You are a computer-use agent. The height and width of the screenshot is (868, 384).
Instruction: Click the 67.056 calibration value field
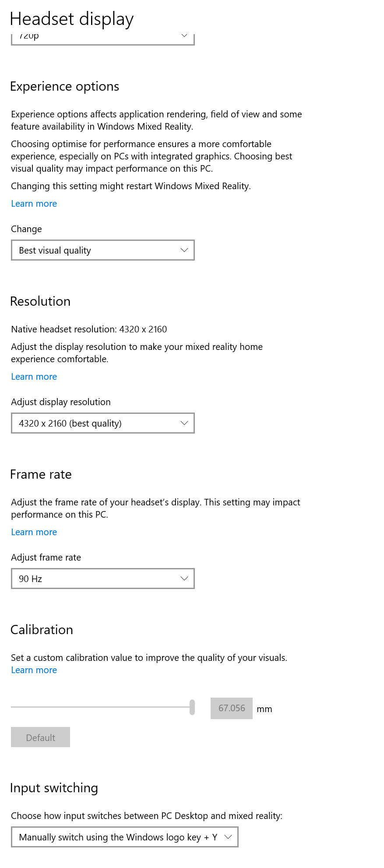coord(232,708)
